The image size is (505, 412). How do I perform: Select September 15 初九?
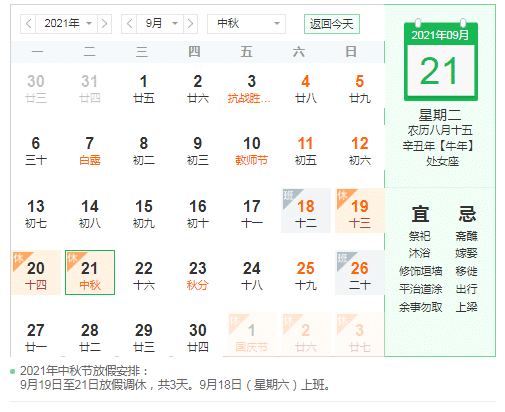144,213
